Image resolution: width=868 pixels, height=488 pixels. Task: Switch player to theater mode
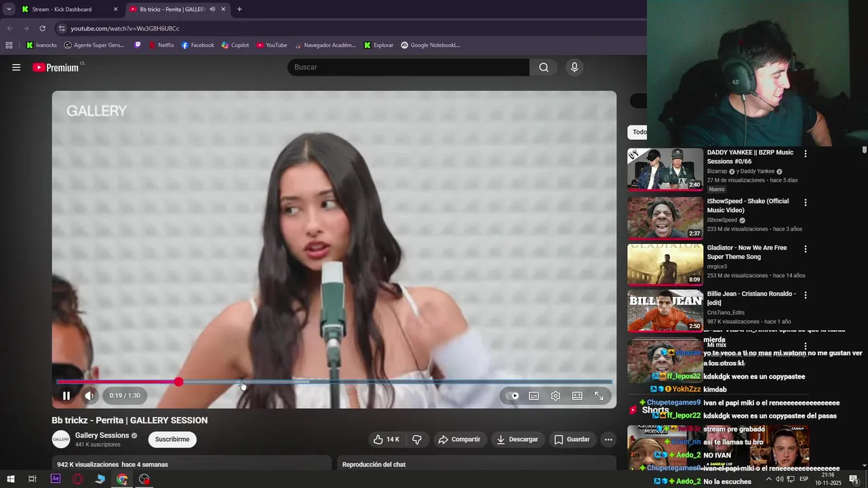[577, 396]
